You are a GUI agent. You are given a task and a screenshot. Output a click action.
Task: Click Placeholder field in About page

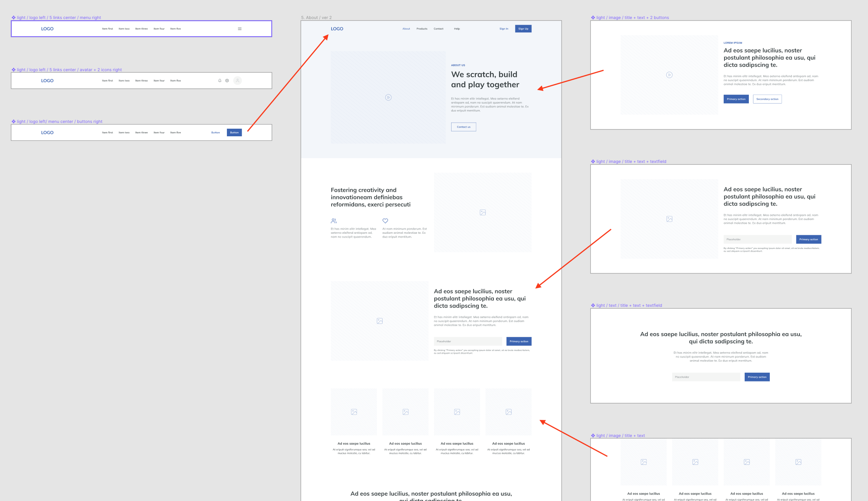[468, 341]
